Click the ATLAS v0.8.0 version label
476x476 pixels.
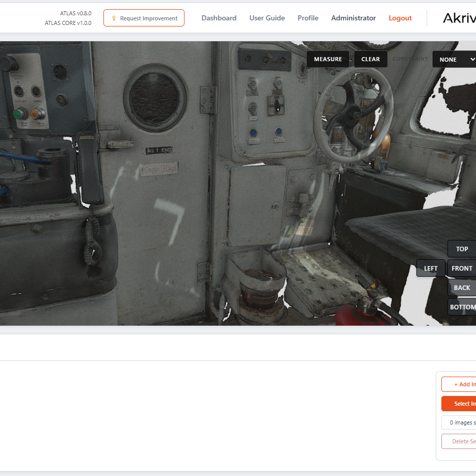[x=75, y=13]
